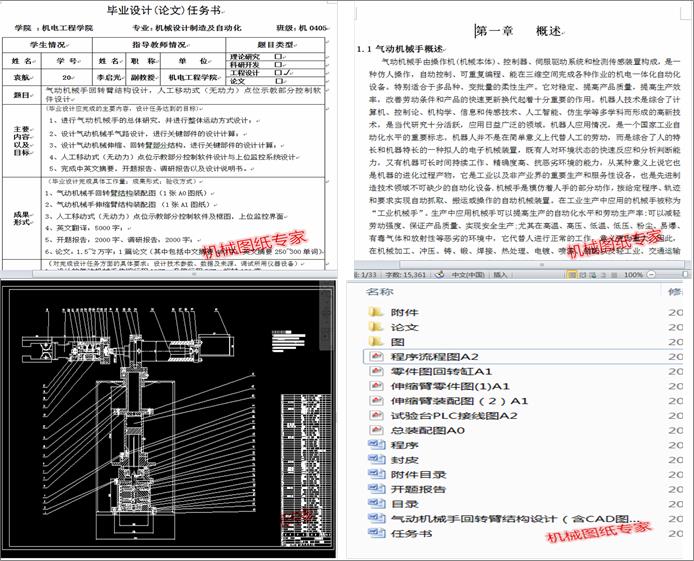Screen dimensions: 694x561
Task: Click the 成果形式 row label
Action: (x=21, y=218)
